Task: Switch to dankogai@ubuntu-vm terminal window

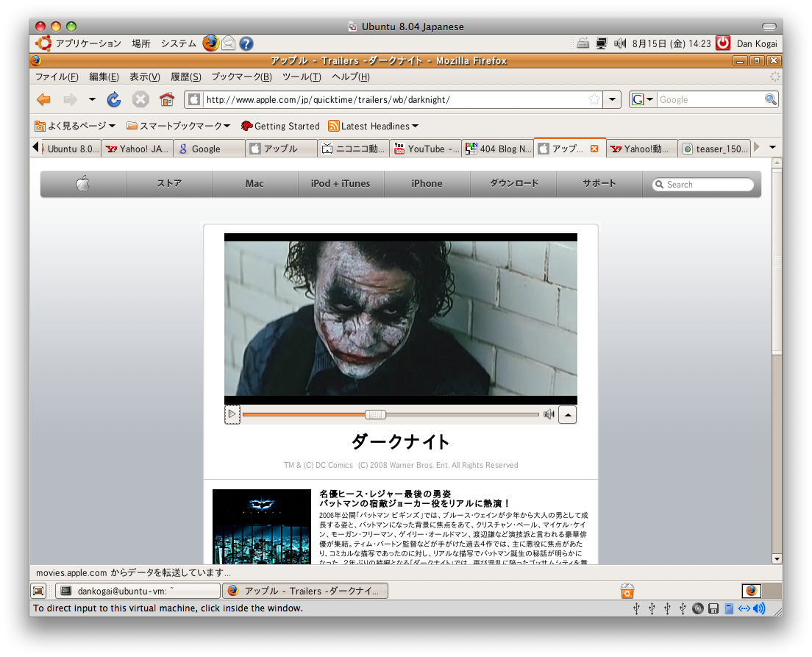Action: [x=138, y=591]
